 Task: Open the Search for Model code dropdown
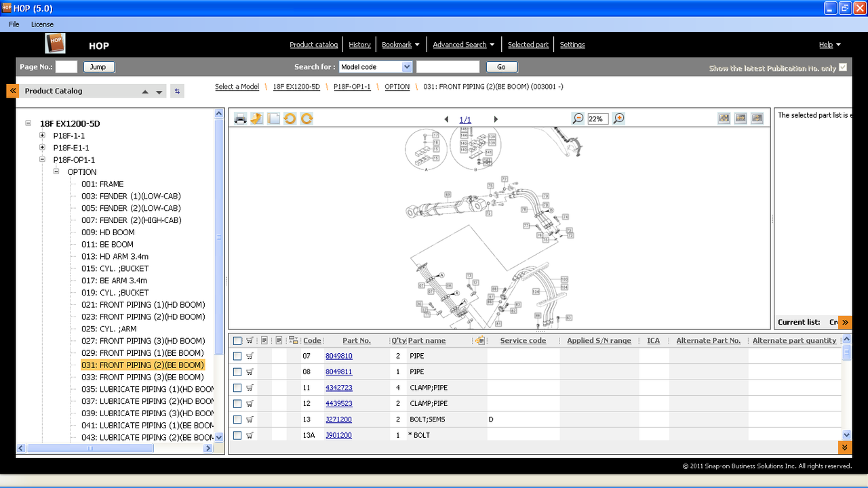pyautogui.click(x=407, y=66)
